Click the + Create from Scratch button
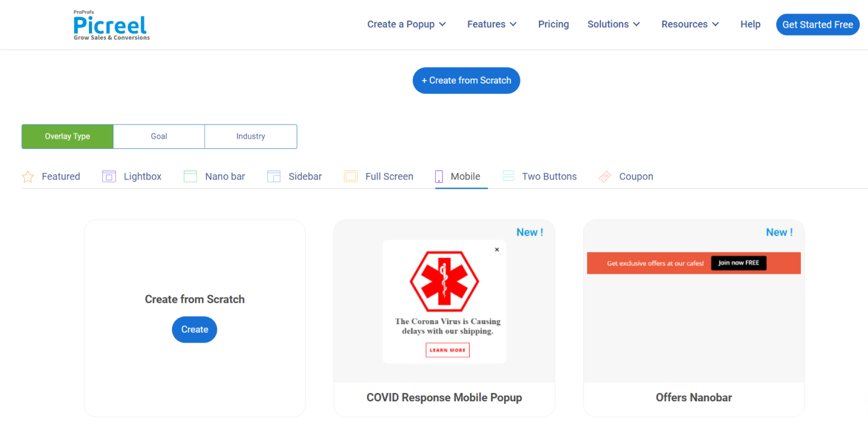This screenshot has height=431, width=868. tap(466, 81)
